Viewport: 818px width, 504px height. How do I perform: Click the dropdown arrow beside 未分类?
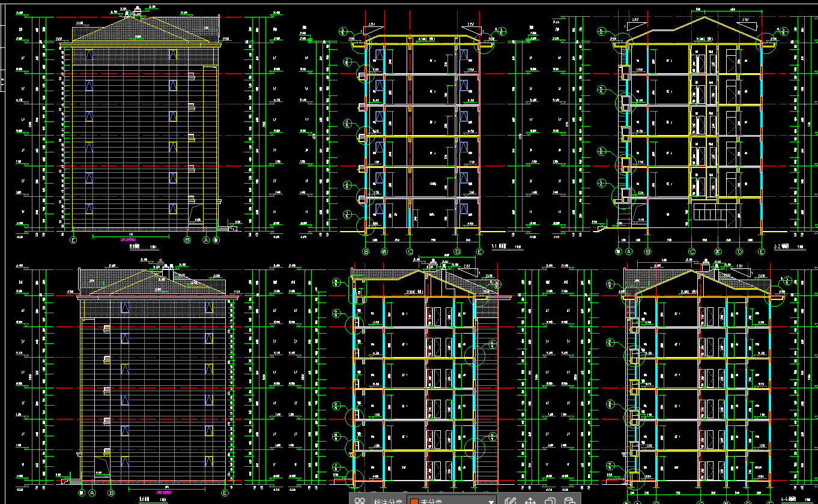pyautogui.click(x=491, y=501)
